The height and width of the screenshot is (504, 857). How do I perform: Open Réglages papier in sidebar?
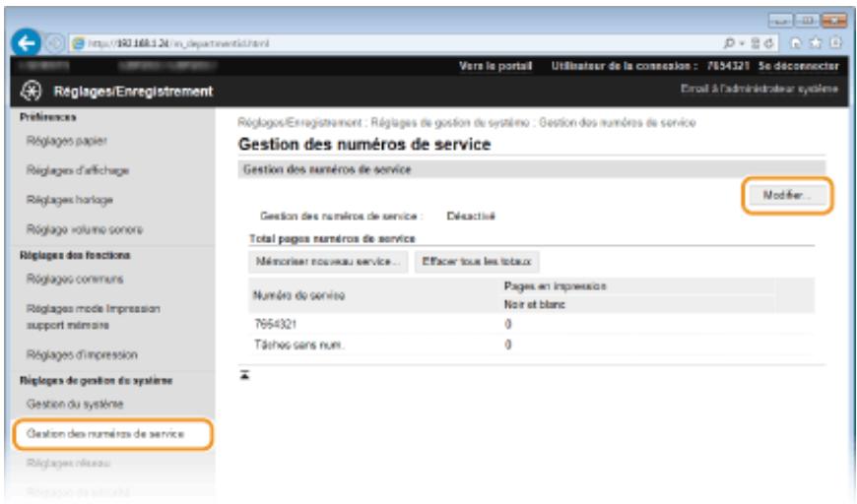(x=67, y=141)
